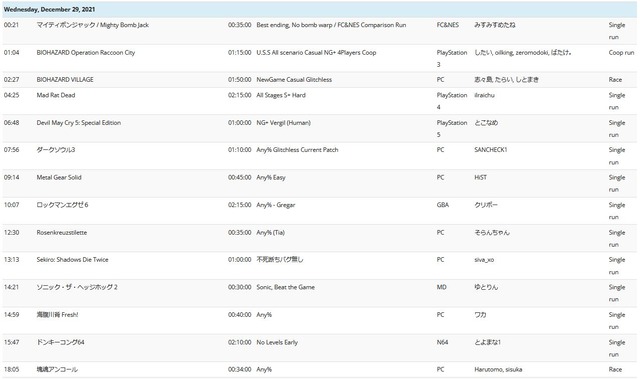Screen dimensions: 640x379
Task: Click the Race type in BIOHAZARD VILLAGE row
Action: [615, 80]
